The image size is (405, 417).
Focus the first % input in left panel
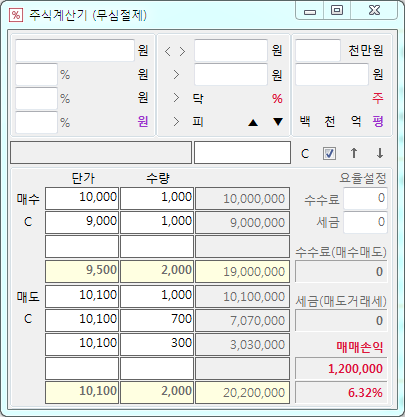pos(36,74)
